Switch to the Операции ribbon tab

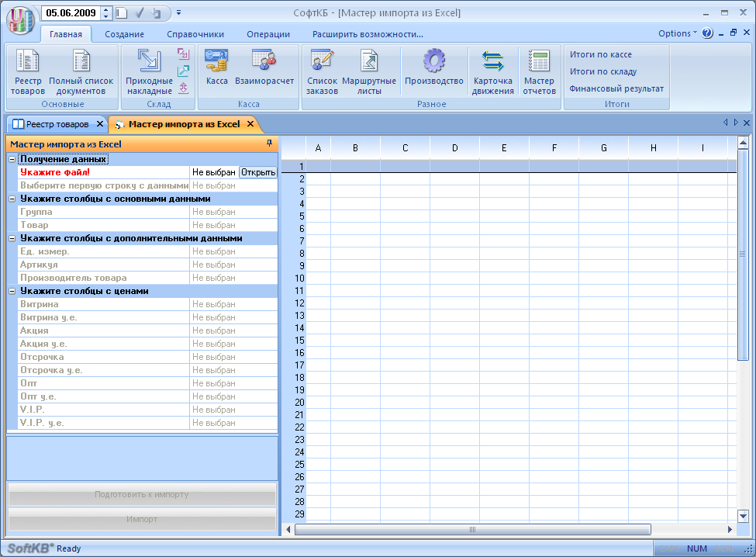(x=268, y=34)
